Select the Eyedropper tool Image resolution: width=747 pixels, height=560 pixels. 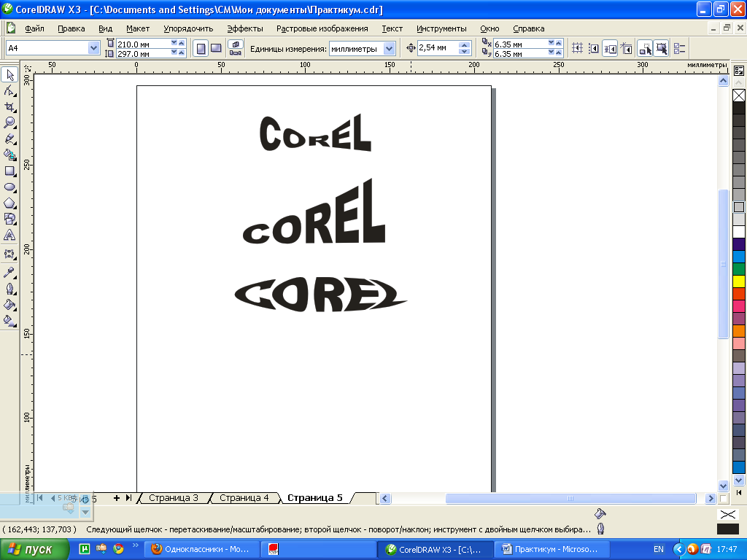[x=9, y=273]
